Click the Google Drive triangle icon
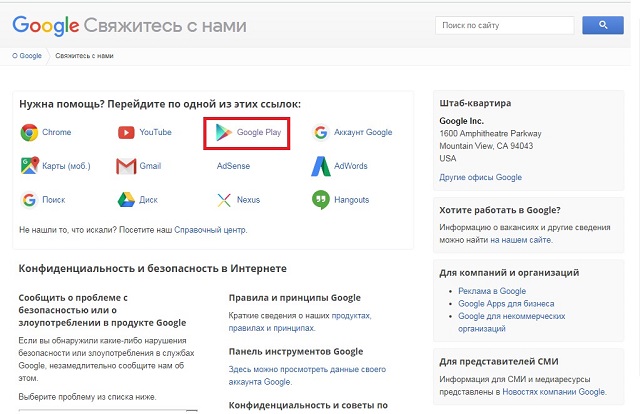This screenshot has height=414, width=640. point(126,200)
